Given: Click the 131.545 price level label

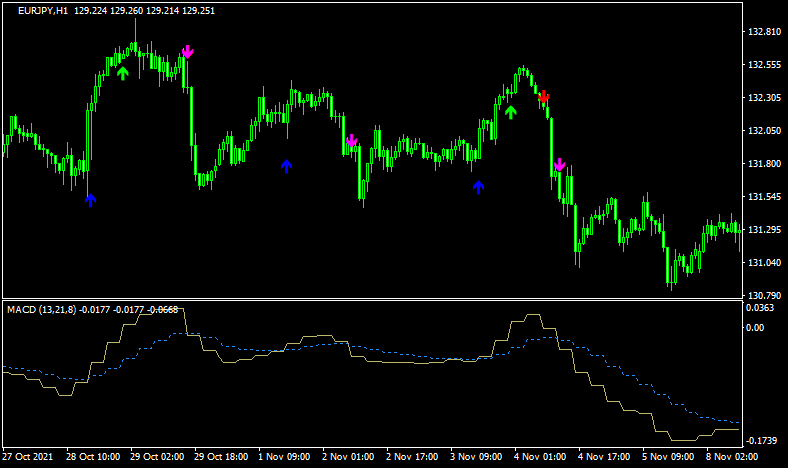Looking at the screenshot, I should tap(764, 197).
